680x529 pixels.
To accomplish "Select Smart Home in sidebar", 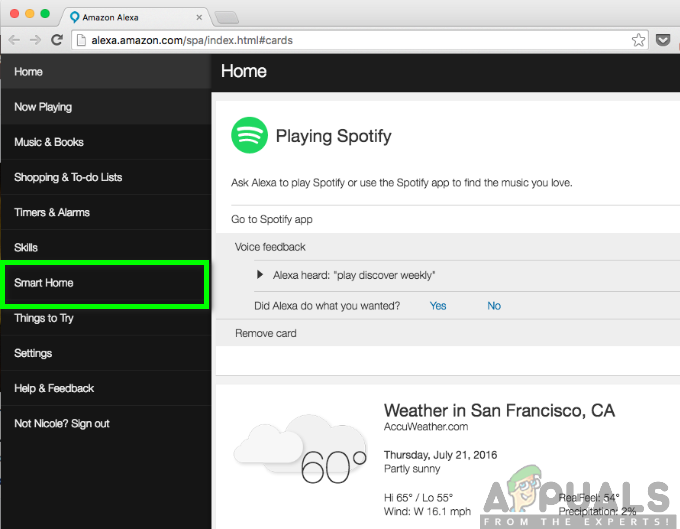I will [106, 283].
